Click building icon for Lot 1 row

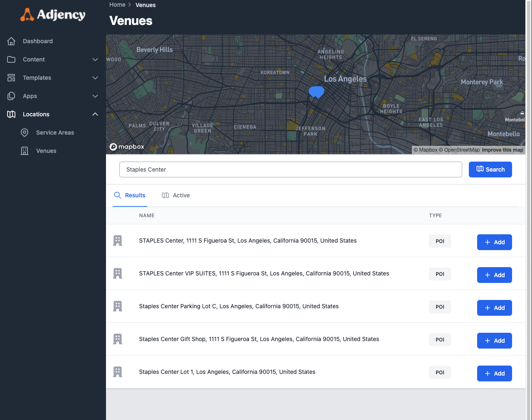pos(118,372)
